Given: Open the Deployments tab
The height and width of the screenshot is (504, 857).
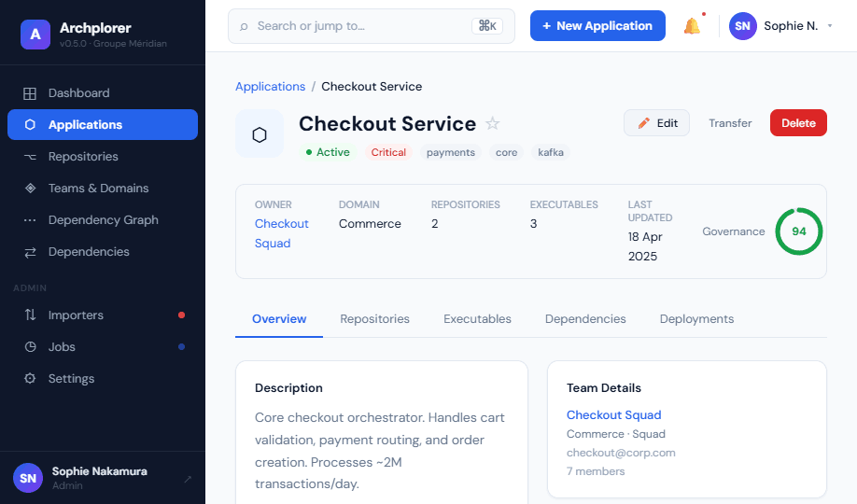Looking at the screenshot, I should [x=696, y=319].
